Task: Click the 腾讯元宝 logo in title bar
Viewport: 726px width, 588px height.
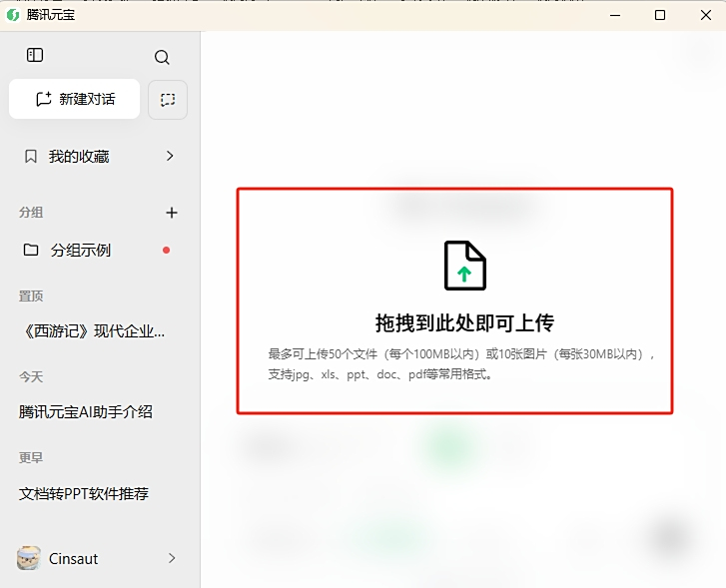Action: pyautogui.click(x=13, y=15)
